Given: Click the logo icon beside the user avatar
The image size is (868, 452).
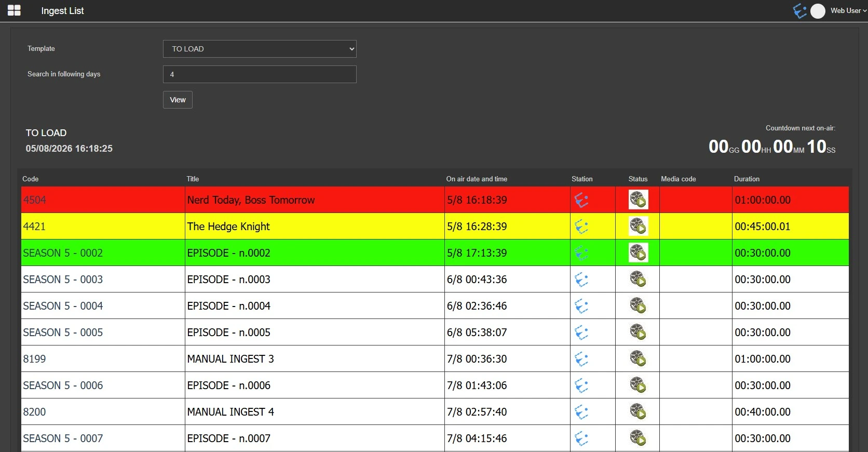Looking at the screenshot, I should click(799, 11).
